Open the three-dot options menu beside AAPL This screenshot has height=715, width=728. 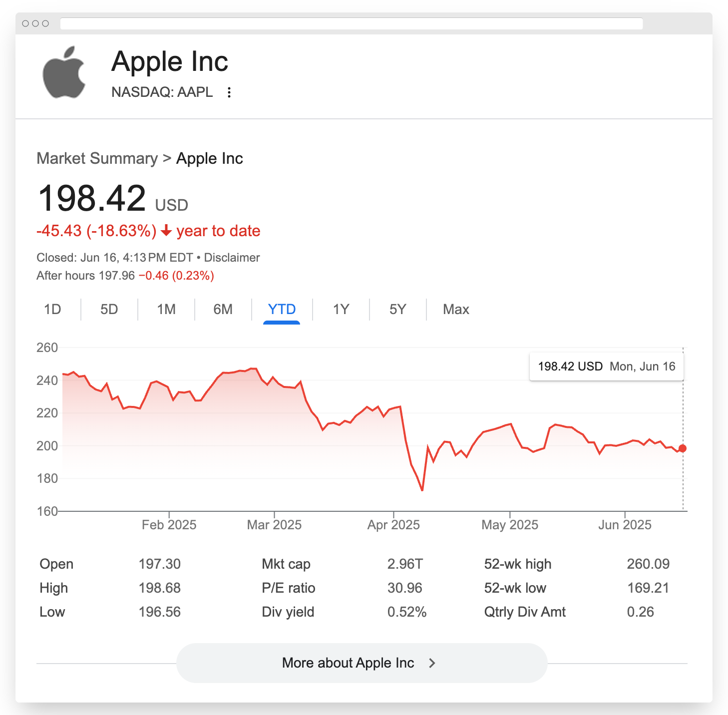point(229,92)
